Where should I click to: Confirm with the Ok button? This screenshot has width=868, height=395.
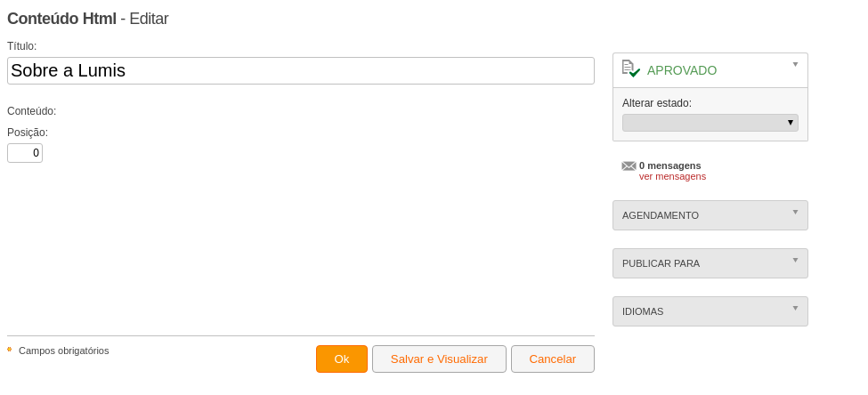[x=342, y=359]
